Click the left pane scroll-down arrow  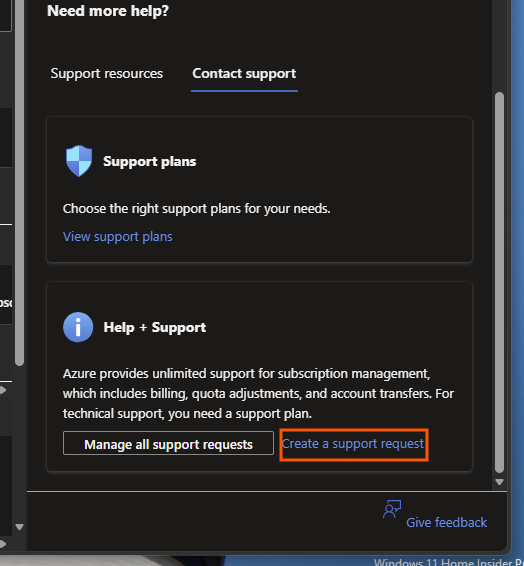(x=19, y=527)
